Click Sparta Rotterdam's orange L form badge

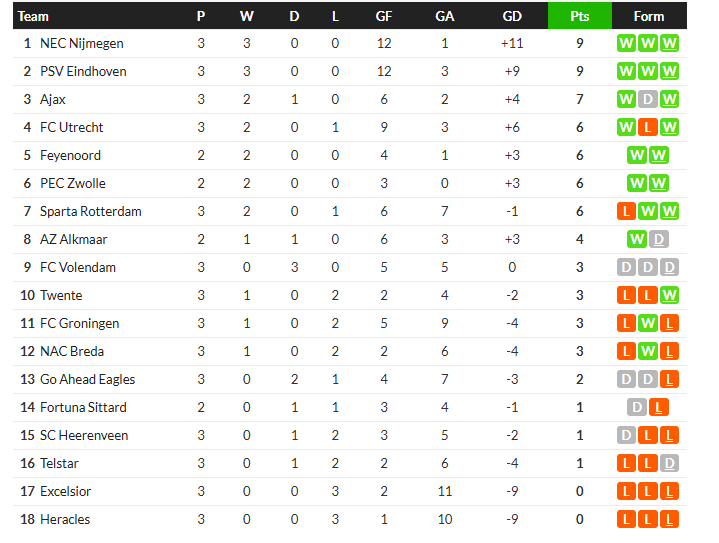pyautogui.click(x=626, y=211)
